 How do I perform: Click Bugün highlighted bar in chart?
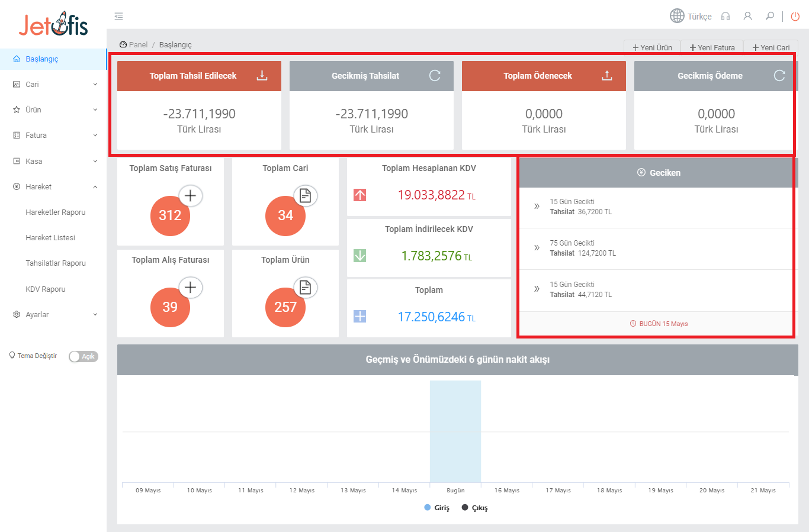(455, 431)
